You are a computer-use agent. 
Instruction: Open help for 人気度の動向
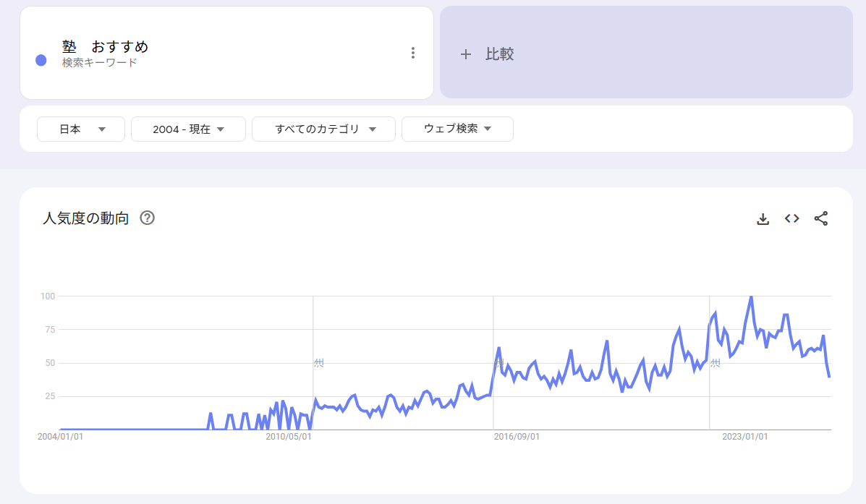147,217
